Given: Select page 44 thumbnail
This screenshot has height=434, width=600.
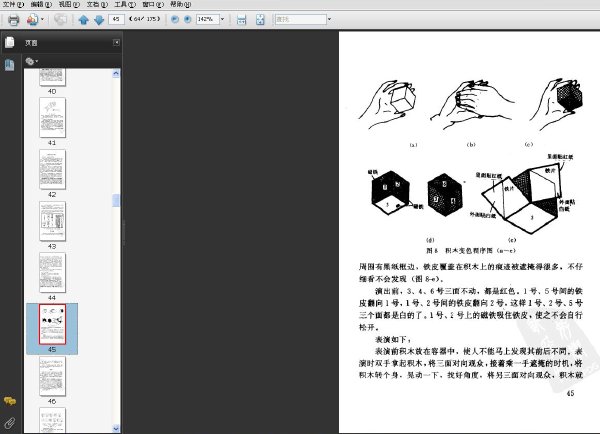Looking at the screenshot, I should pyautogui.click(x=52, y=273).
